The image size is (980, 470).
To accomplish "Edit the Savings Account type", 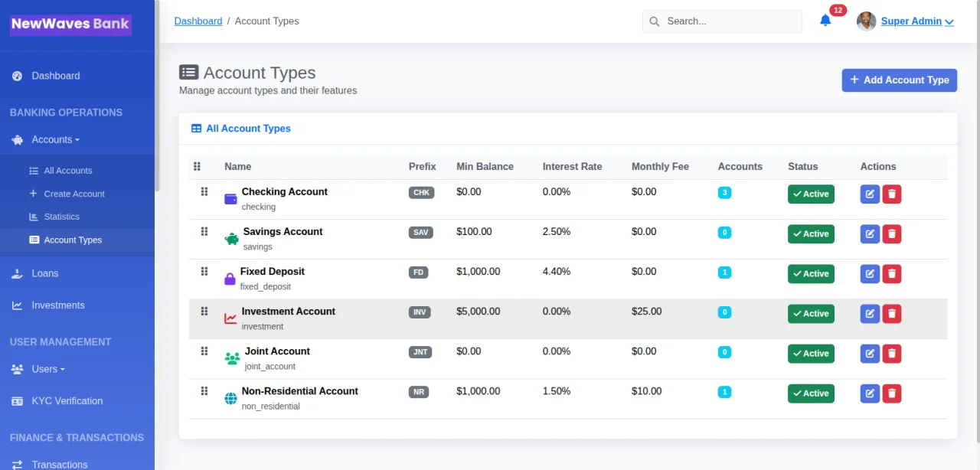I will coord(870,233).
